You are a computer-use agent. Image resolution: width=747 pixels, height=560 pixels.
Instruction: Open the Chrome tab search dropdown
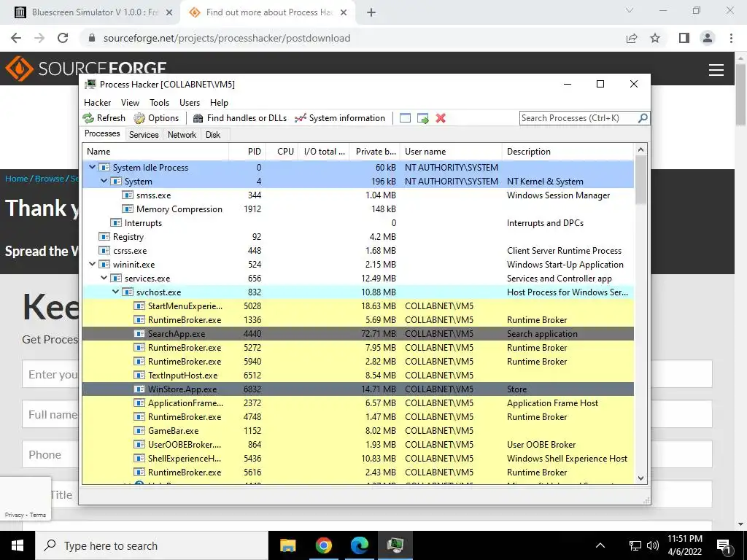pos(630,10)
